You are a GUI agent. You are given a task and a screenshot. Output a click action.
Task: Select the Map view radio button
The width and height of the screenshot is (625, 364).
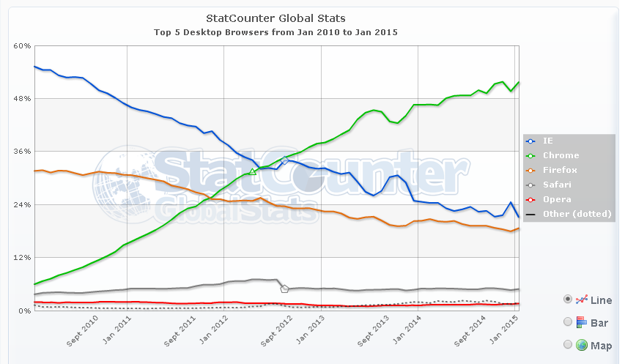coord(568,345)
